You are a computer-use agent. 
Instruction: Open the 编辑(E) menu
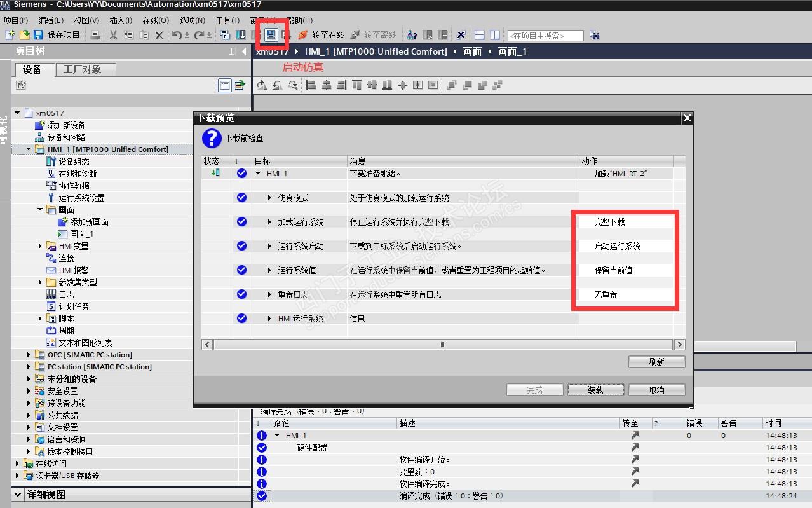pyautogui.click(x=51, y=20)
